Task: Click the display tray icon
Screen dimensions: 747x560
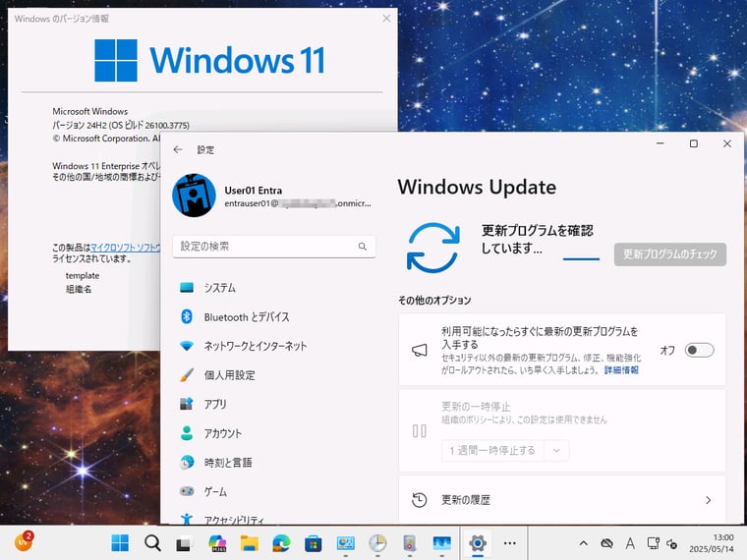Action: 653,543
